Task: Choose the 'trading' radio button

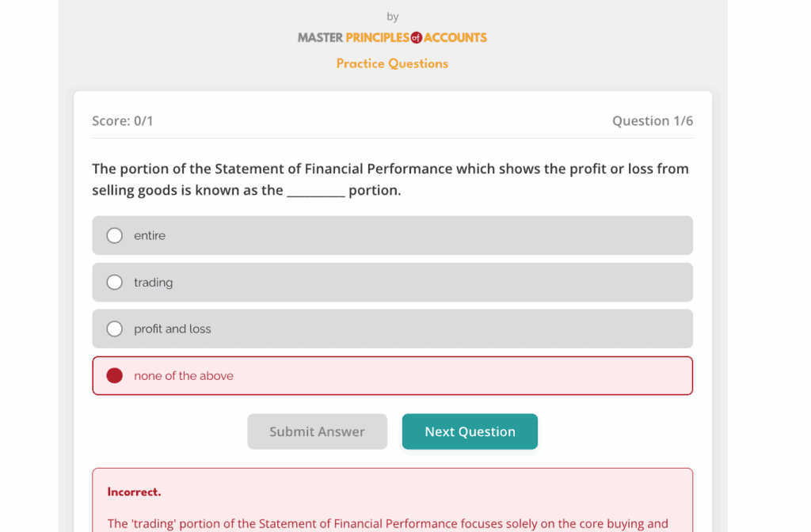Action: click(115, 283)
